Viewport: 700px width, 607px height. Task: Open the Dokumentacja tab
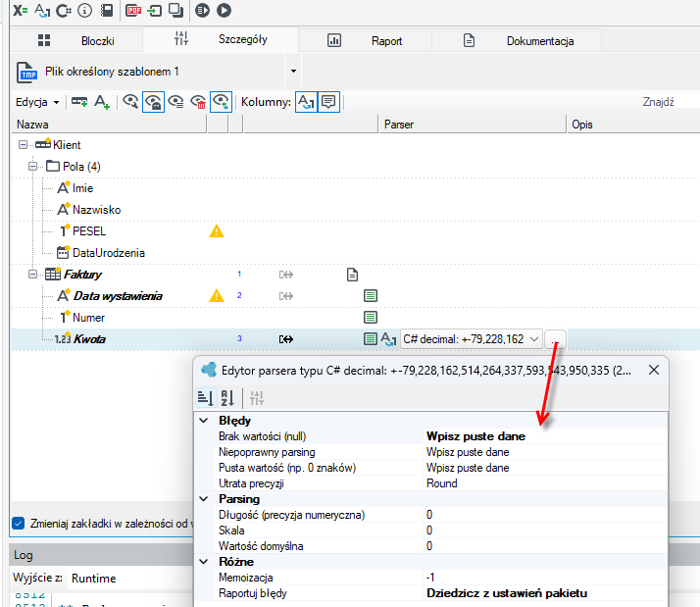pyautogui.click(x=517, y=40)
